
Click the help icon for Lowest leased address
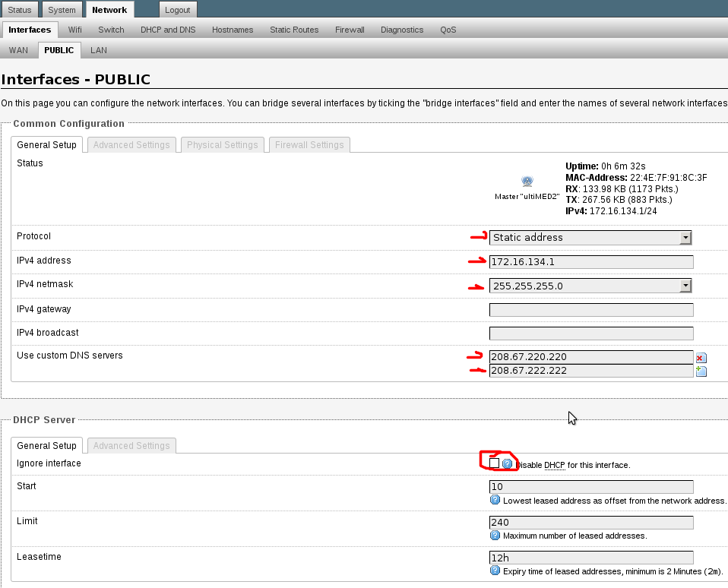(495, 500)
